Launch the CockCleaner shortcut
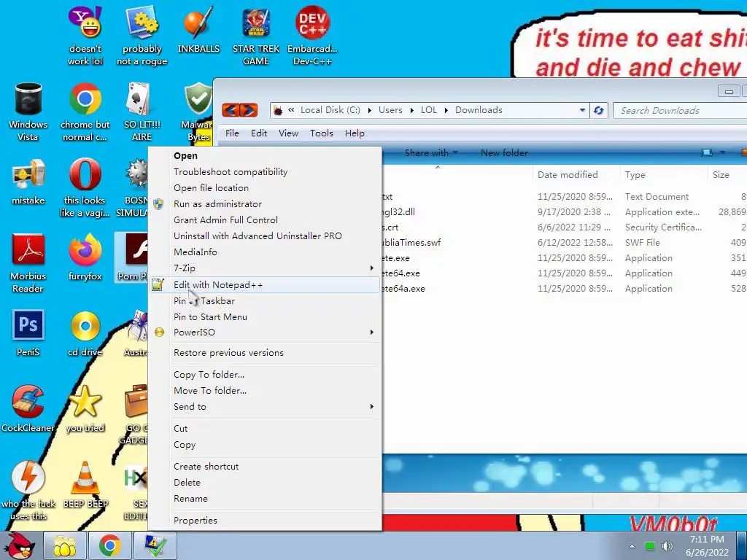Viewport: 747px width, 560px height. (x=28, y=408)
